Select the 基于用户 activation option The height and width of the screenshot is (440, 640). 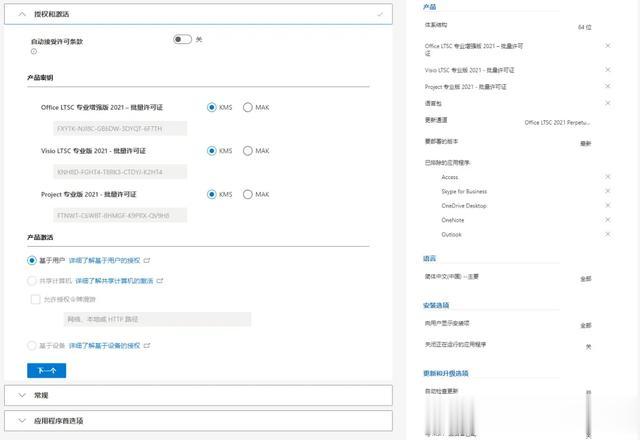(x=32, y=260)
